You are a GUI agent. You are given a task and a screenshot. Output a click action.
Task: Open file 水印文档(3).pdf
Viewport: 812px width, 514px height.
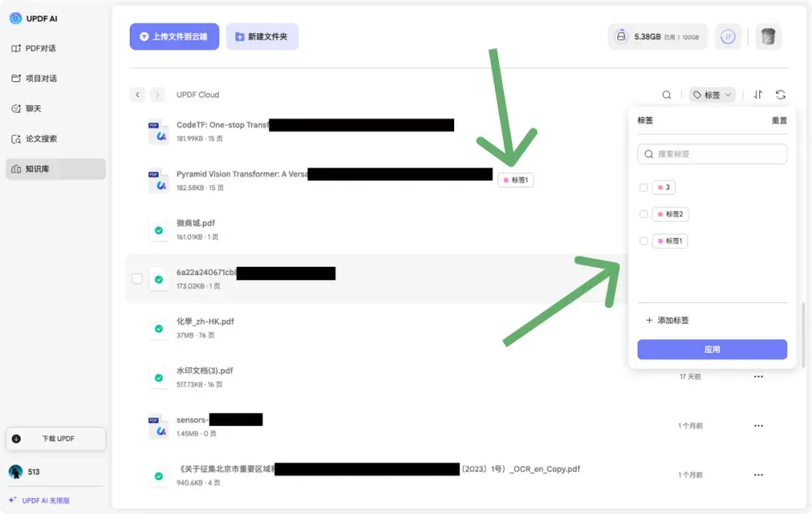(x=205, y=370)
